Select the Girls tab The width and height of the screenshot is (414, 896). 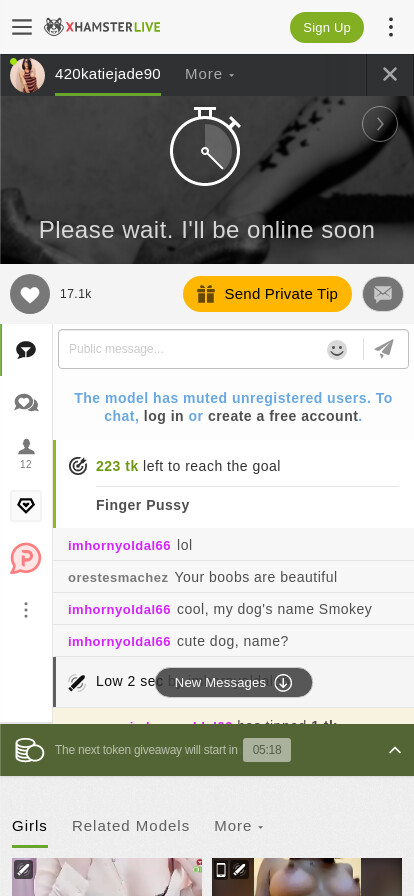click(x=30, y=826)
